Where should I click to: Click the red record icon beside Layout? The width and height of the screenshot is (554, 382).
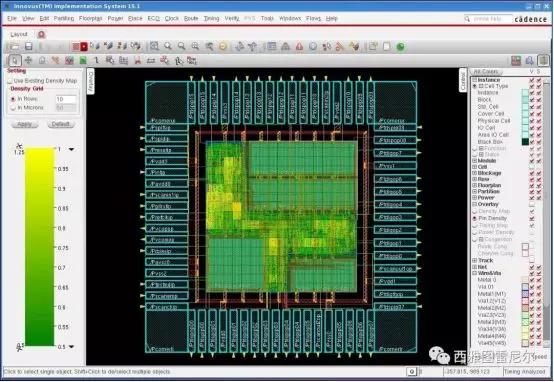pos(41,34)
